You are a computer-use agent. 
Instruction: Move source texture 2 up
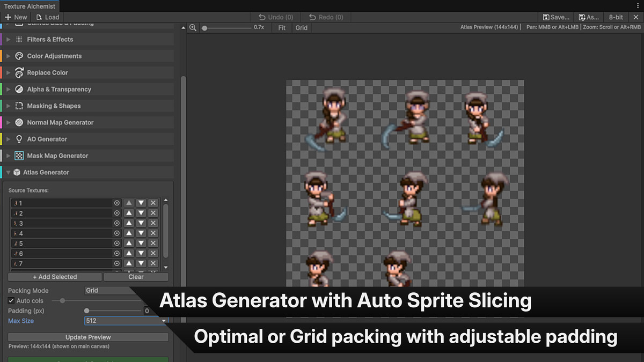[x=129, y=213]
